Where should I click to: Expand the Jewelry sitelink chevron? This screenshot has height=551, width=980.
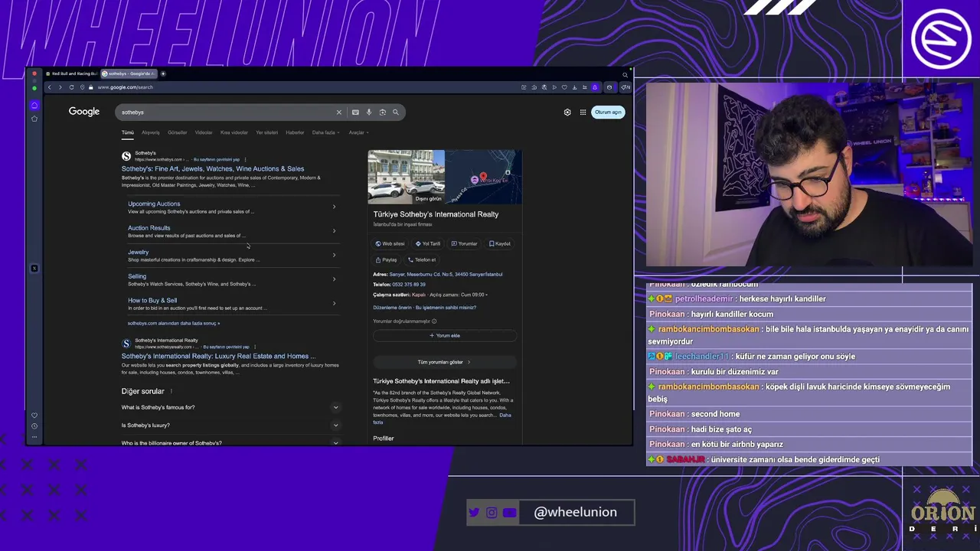point(334,255)
